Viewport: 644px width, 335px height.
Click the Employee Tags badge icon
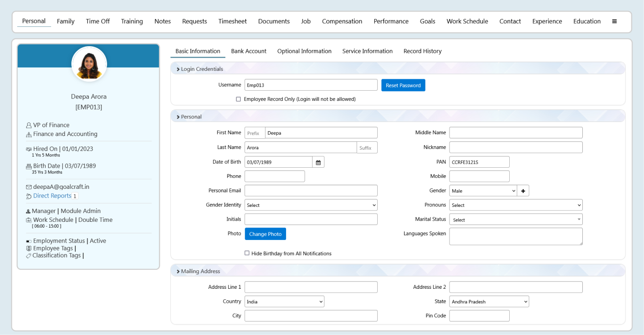29,249
